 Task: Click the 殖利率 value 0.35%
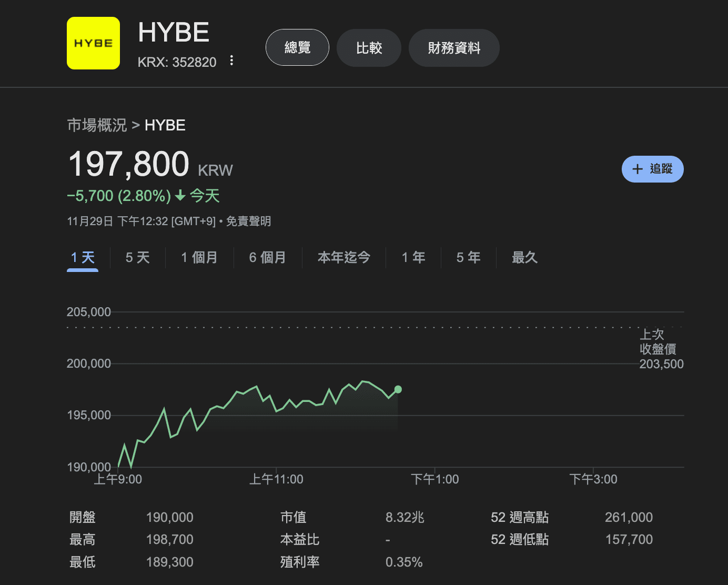point(404,562)
